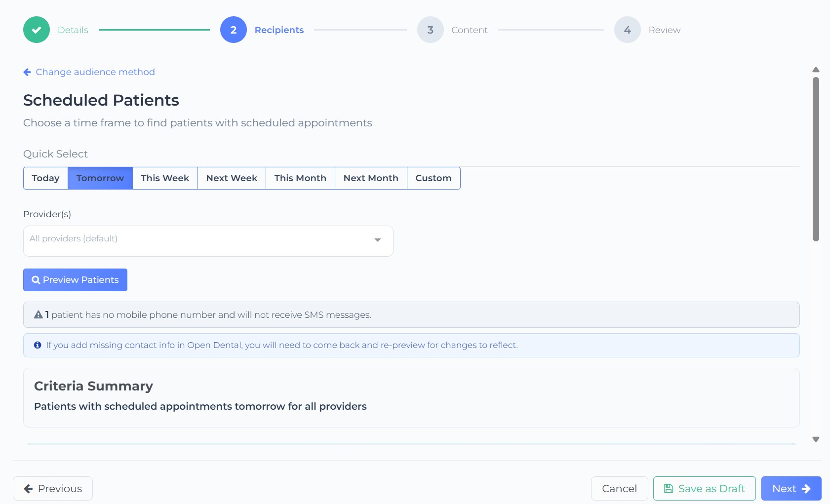Viewport: 830px width, 504px height.
Task: Click the dropdown caret in providers field
Action: (x=377, y=240)
